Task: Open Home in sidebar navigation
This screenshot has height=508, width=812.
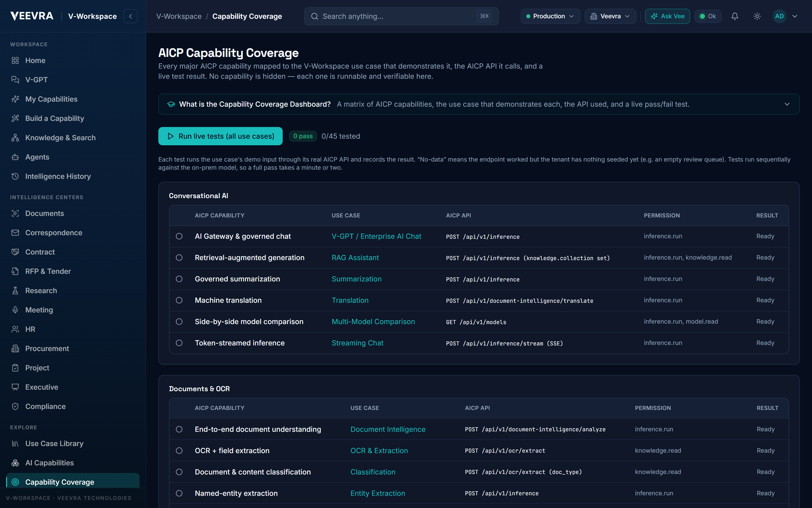Action: pyautogui.click(x=73, y=60)
